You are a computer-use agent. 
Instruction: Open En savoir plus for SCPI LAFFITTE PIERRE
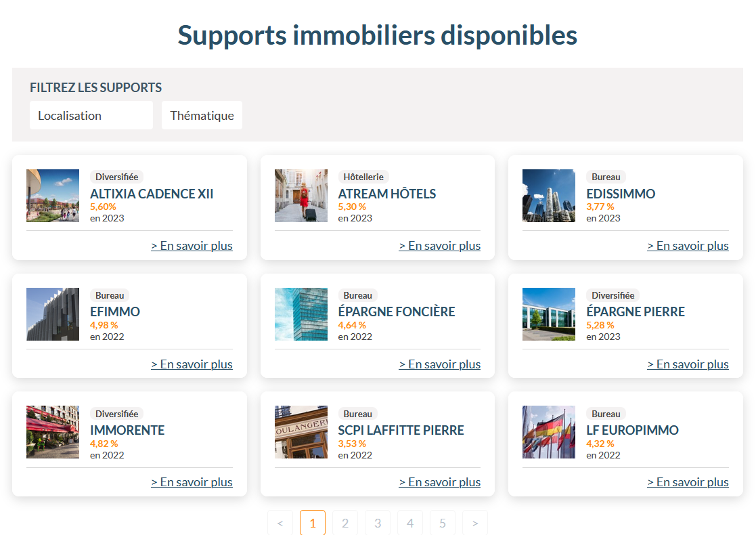[439, 481]
